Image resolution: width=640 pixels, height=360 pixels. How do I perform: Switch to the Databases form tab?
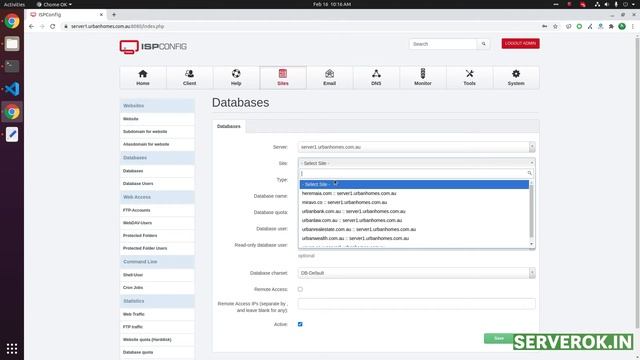click(x=229, y=127)
